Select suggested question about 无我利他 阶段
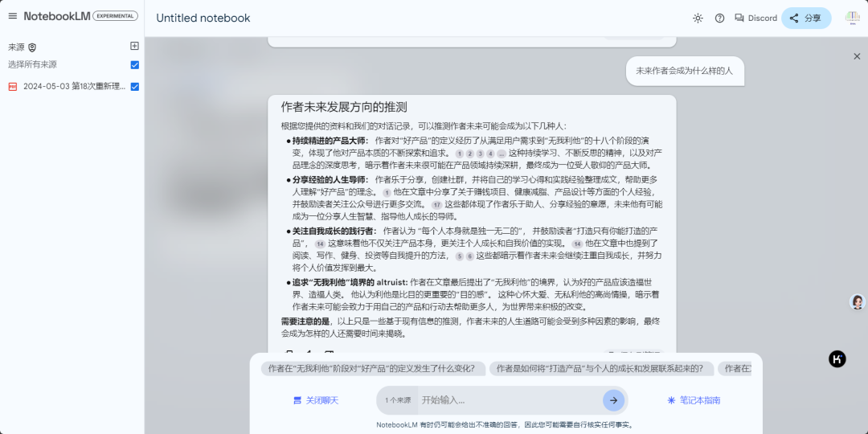Image resolution: width=868 pixels, height=434 pixels. (373, 369)
